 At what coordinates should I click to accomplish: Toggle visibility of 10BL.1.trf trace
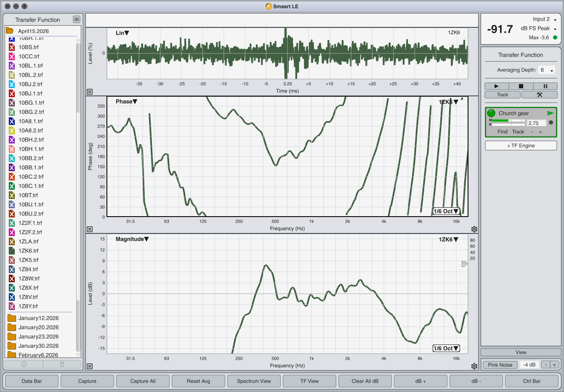click(x=12, y=66)
